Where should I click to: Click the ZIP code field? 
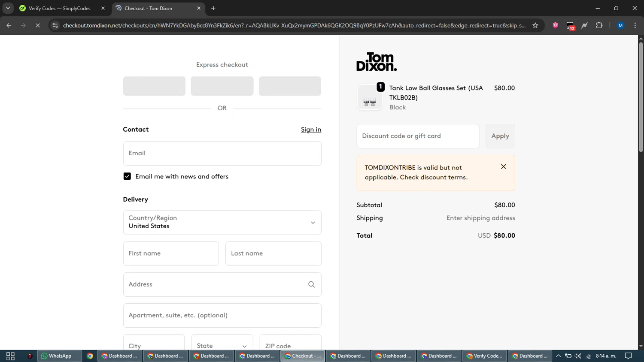290,343
